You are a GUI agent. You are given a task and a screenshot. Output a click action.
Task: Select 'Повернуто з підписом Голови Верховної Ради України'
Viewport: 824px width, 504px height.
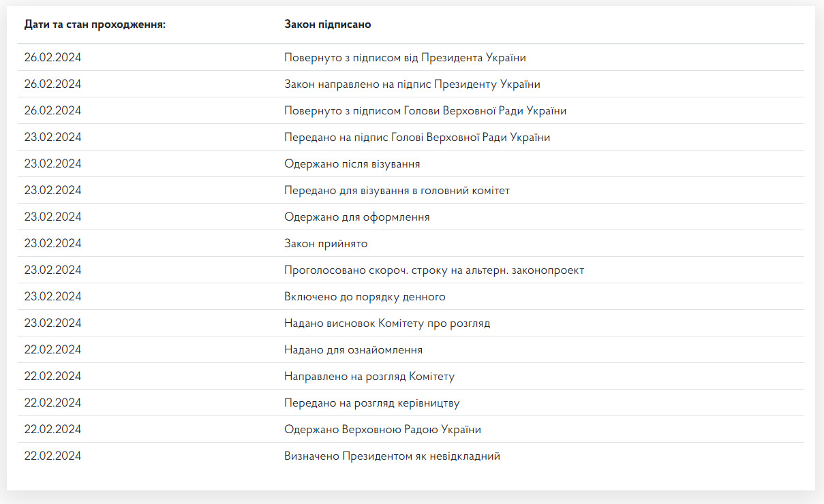point(425,111)
